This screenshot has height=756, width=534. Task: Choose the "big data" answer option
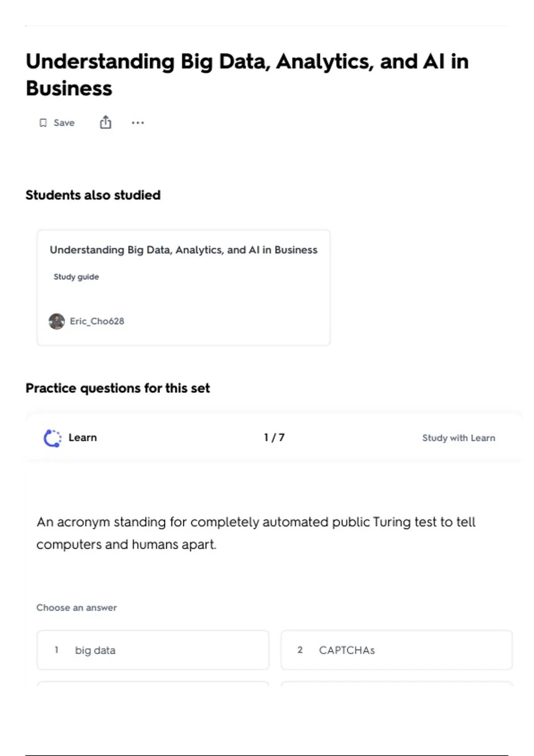click(x=153, y=650)
